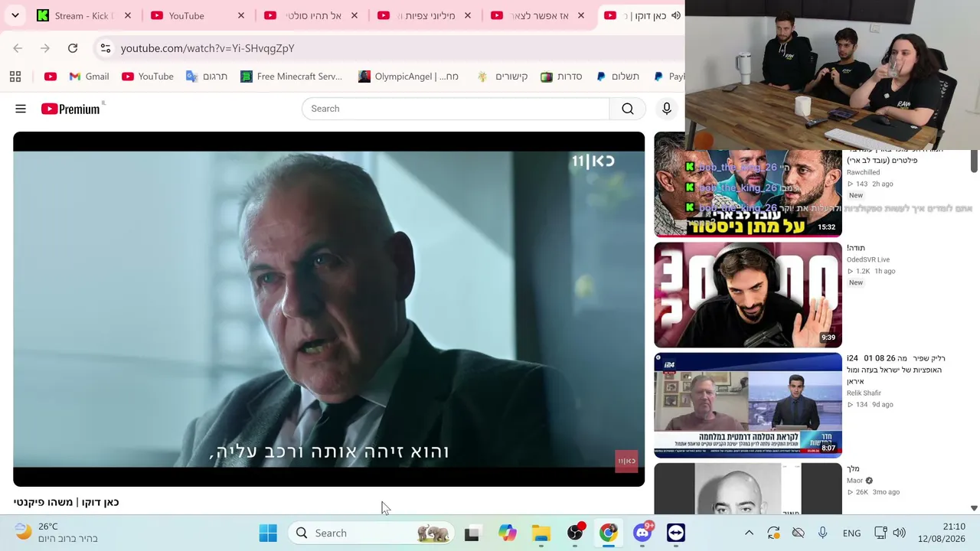Viewport: 980px width, 551px height.
Task: Switch to Google Chrome on the taskbar
Action: 609,533
